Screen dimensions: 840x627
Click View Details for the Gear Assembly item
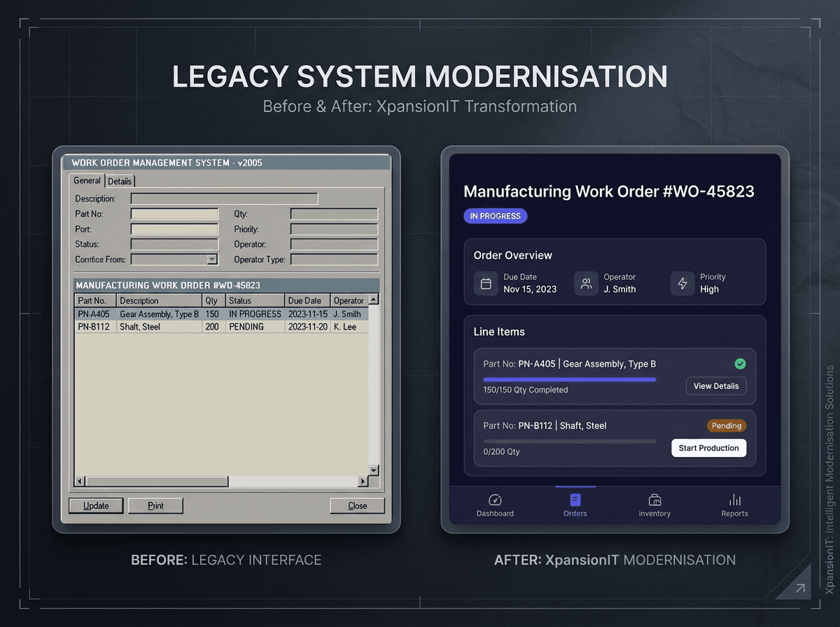[716, 386]
